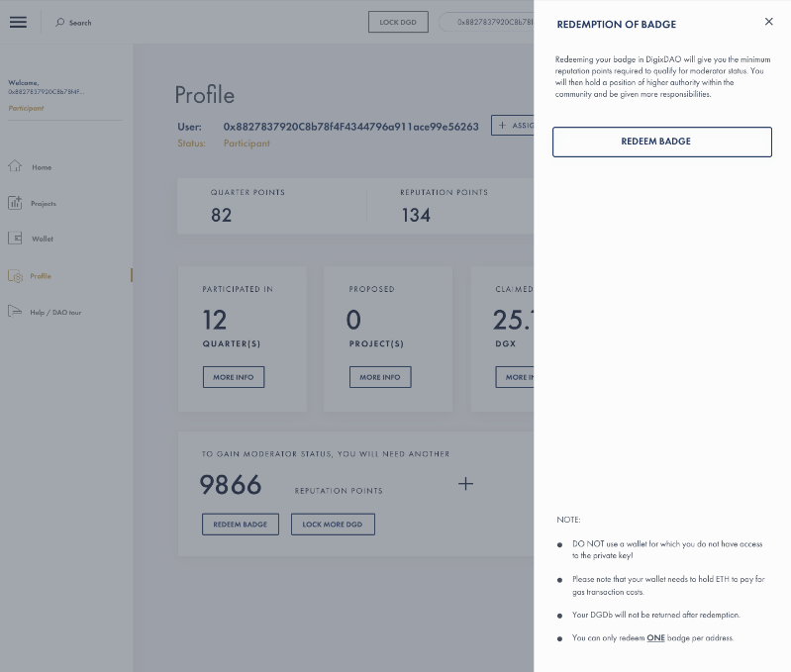Click the Lock More DGD button

(333, 525)
